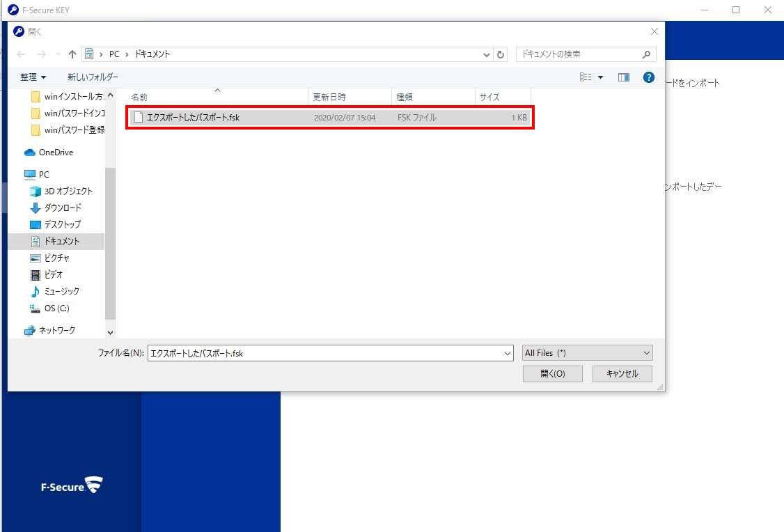Click the キャンセル button

click(622, 374)
